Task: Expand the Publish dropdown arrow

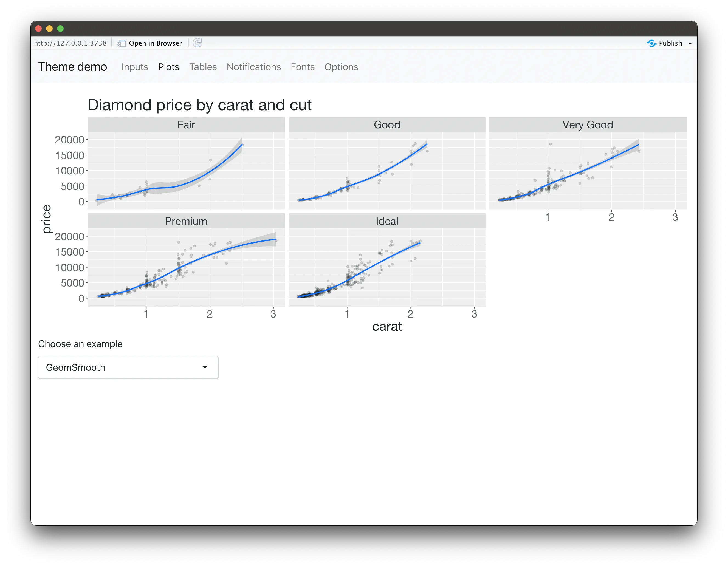Action: point(690,44)
